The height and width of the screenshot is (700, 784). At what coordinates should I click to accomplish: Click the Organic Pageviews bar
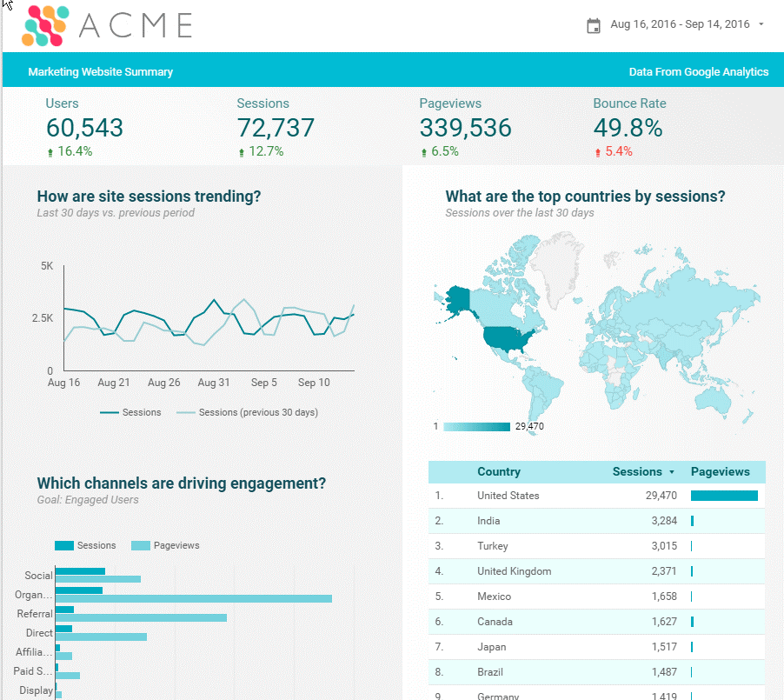click(193, 598)
